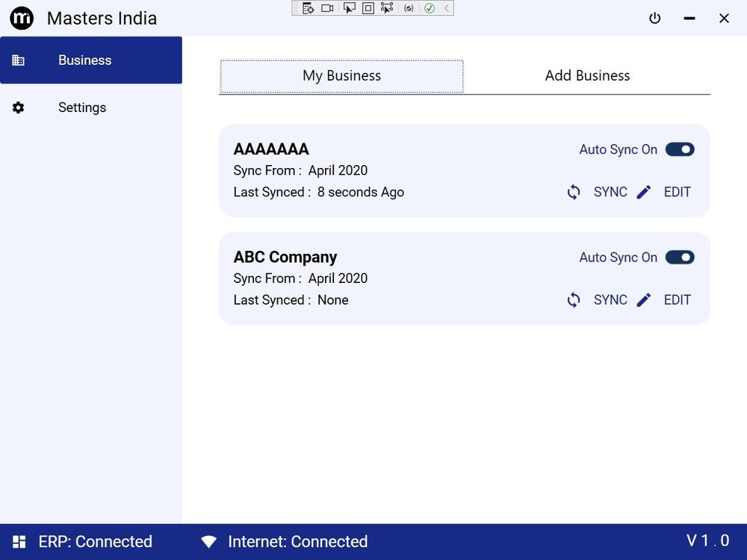Open Settings via the gear icon
Screen dimensions: 747x560
[19, 108]
